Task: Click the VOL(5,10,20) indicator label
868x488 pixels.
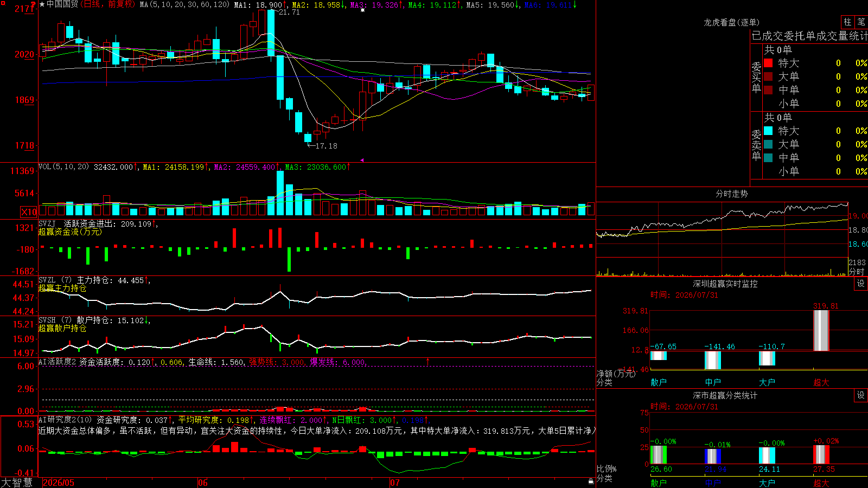Action: (x=63, y=166)
